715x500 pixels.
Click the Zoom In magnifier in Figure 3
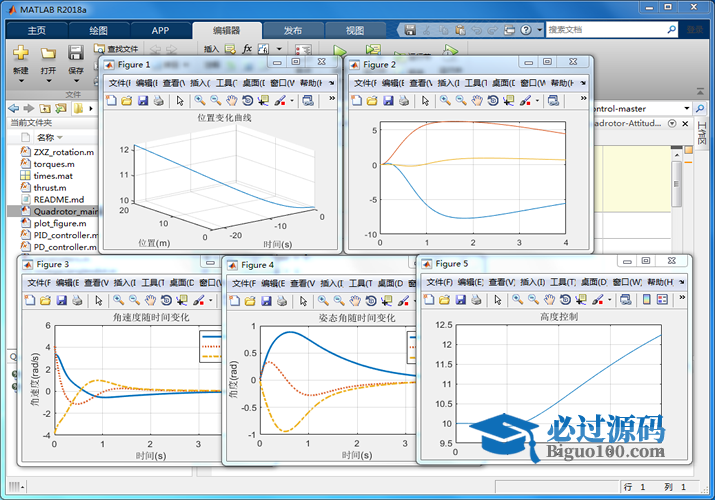[x=117, y=300]
